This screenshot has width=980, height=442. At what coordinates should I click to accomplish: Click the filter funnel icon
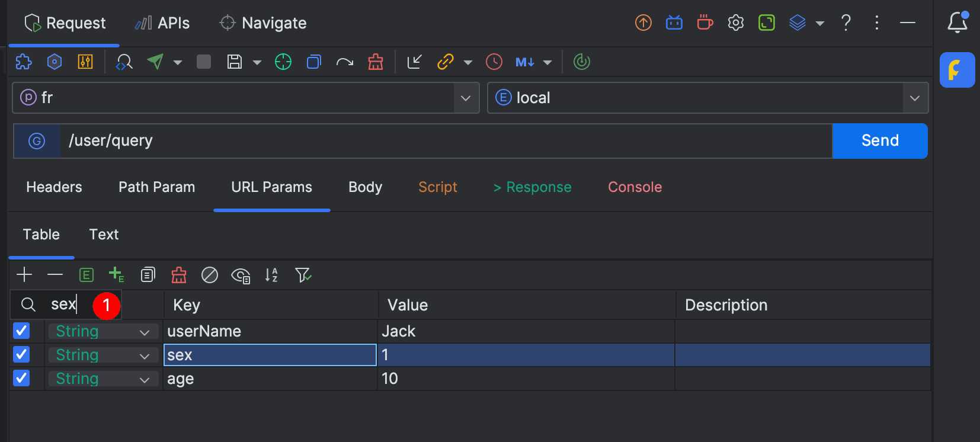303,275
